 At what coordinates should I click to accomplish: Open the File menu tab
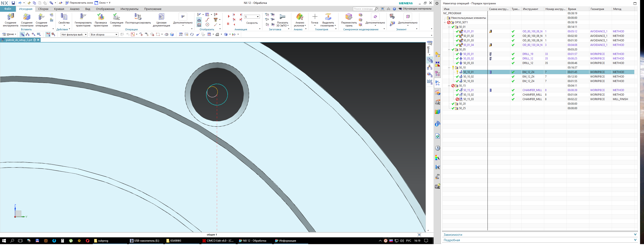coord(8,9)
